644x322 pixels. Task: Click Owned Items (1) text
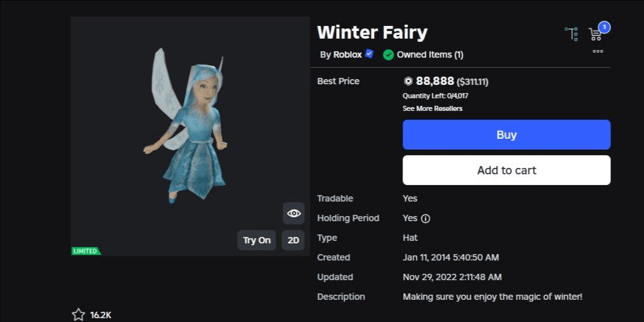430,55
